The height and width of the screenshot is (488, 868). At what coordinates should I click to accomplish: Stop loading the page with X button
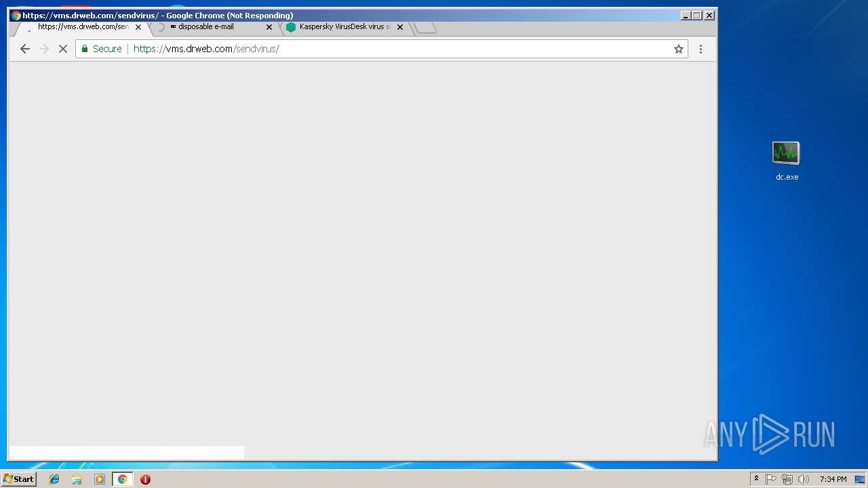[x=63, y=49]
